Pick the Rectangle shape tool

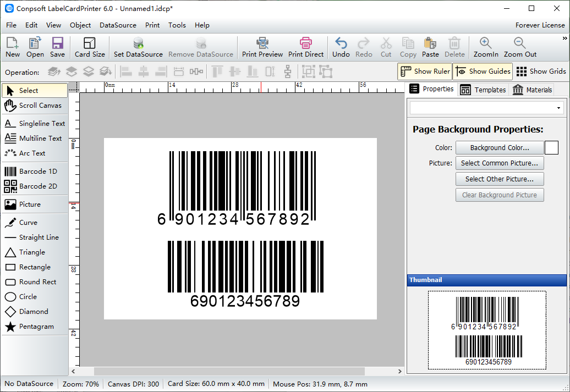[35, 267]
